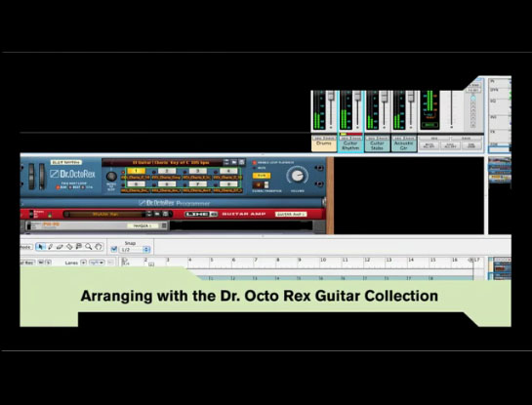
Task: Click the Run button on Dr. Octo Rex
Action: coord(262,176)
